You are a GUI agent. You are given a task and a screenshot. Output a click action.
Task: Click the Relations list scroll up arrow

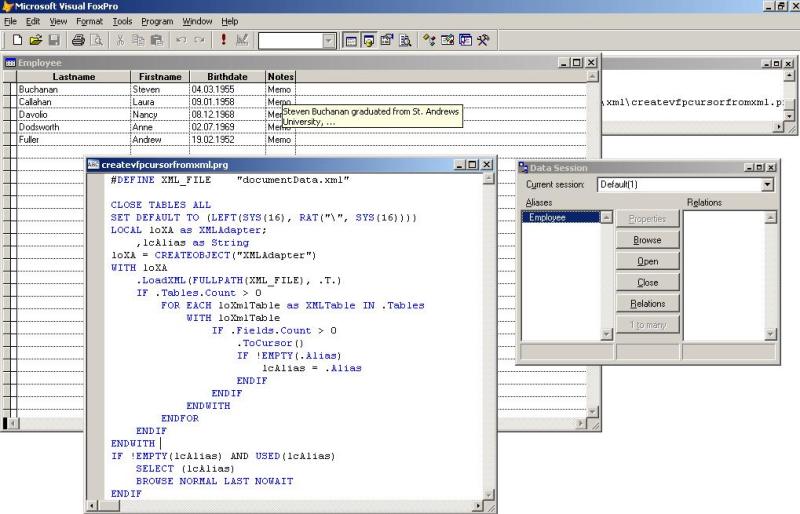coord(770,217)
